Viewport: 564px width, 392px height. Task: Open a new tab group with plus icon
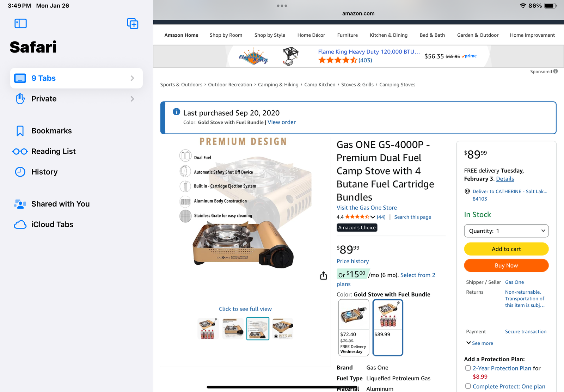[x=133, y=24]
